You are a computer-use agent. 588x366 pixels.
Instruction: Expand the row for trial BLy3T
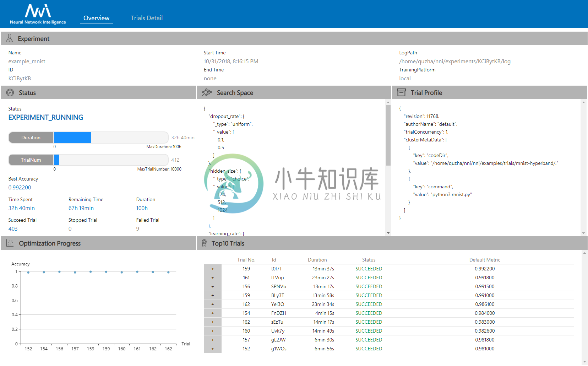pos(213,295)
